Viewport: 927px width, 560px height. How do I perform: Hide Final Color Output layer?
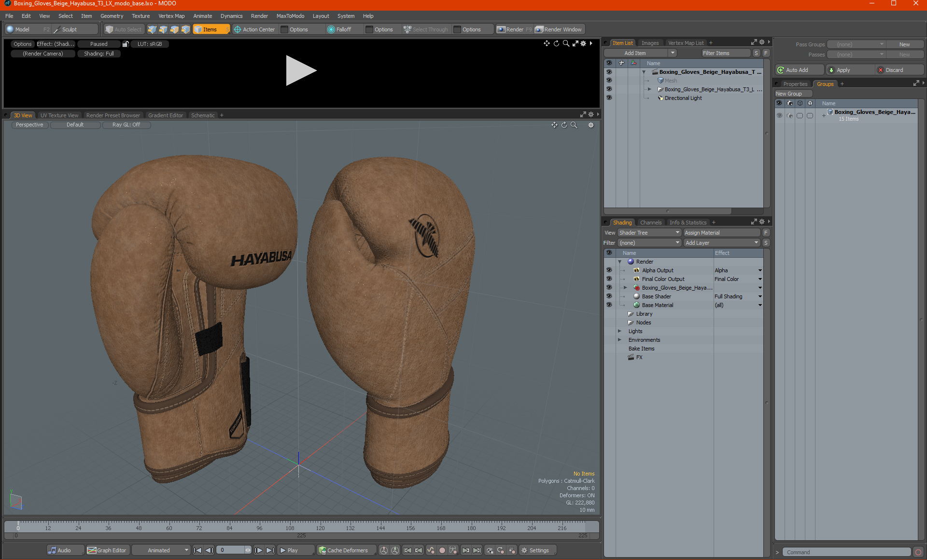click(609, 279)
